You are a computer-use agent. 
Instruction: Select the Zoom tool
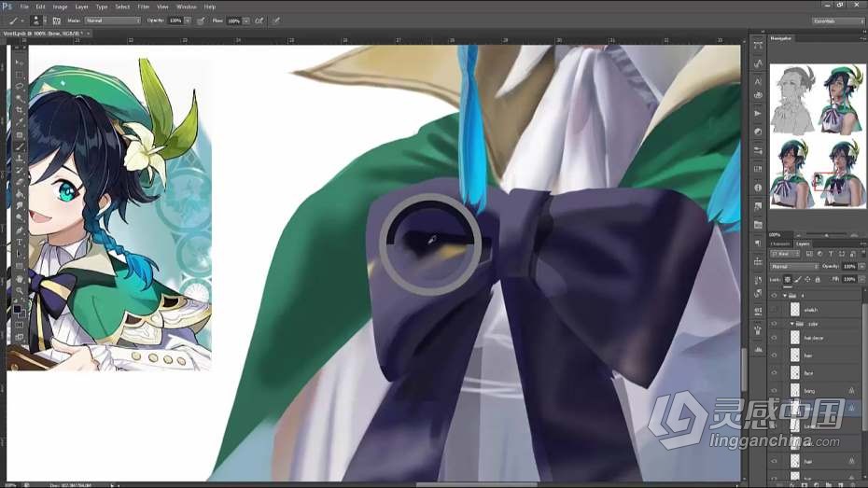point(20,290)
